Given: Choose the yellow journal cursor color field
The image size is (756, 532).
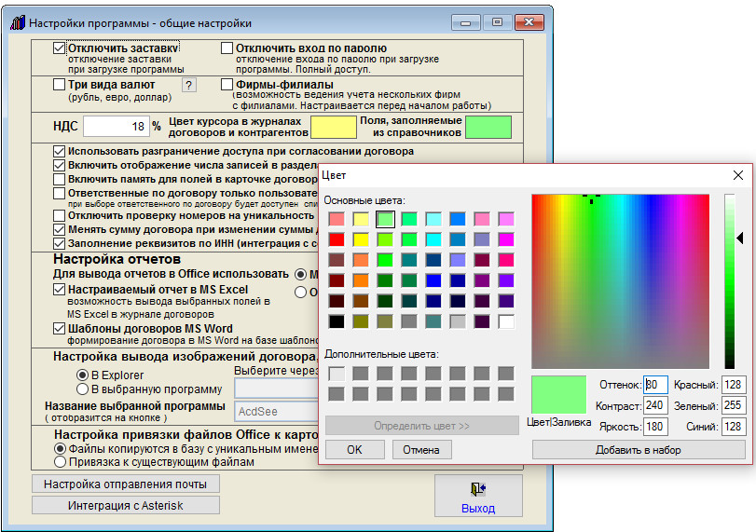Looking at the screenshot, I should coord(333,127).
